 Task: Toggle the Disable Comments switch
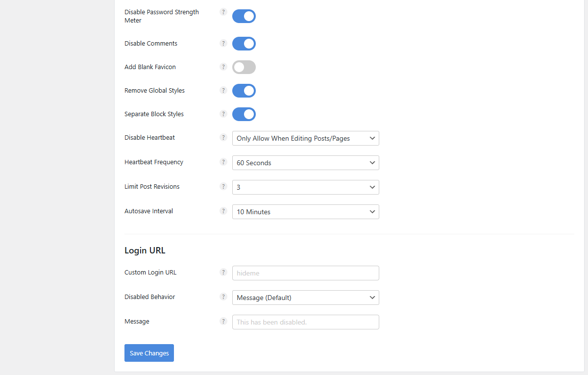coord(244,44)
